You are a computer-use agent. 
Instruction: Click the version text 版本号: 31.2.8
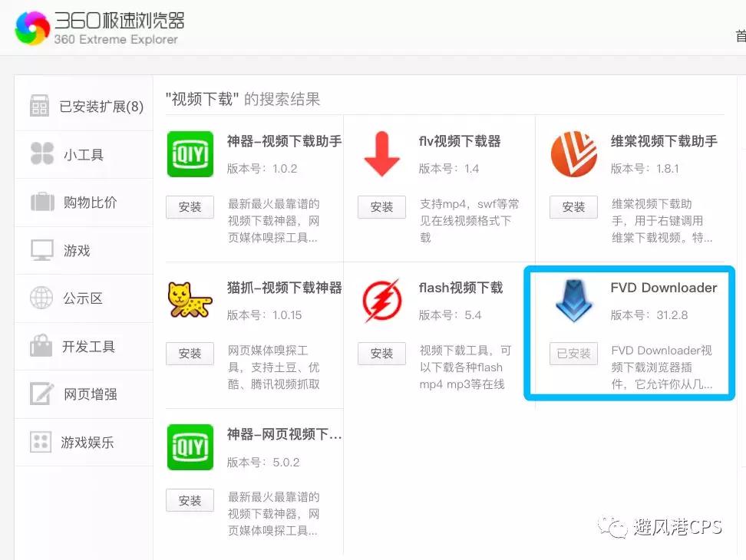coord(649,315)
